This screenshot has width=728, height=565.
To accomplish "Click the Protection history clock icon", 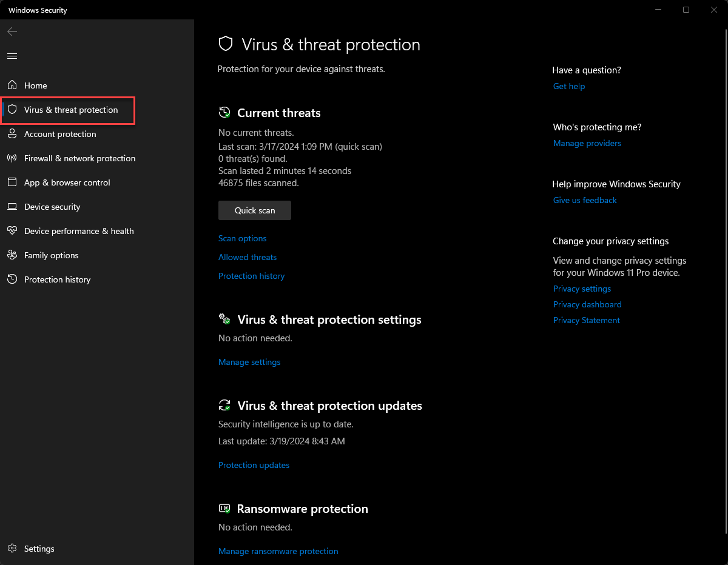I will click(x=12, y=279).
